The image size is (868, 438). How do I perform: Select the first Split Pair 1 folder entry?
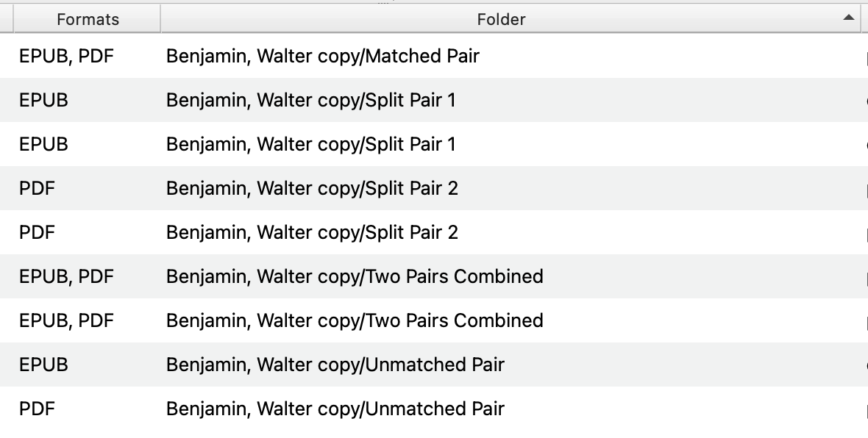coord(311,100)
